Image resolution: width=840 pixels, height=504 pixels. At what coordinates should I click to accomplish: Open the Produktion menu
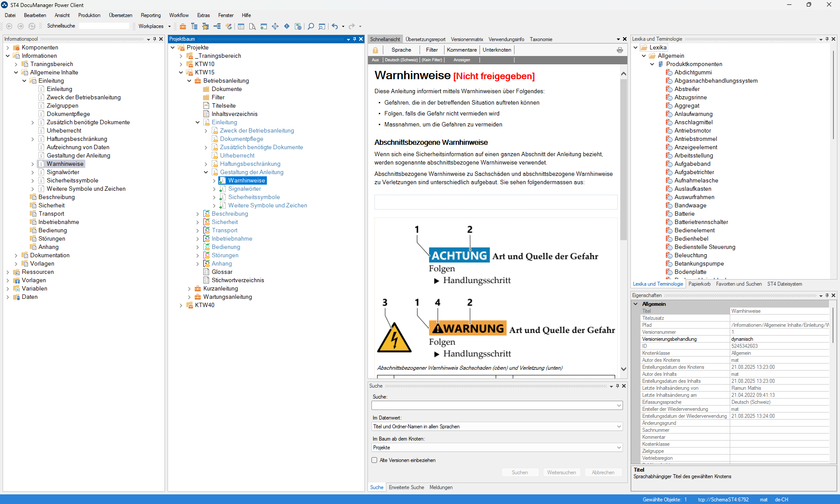pyautogui.click(x=89, y=15)
